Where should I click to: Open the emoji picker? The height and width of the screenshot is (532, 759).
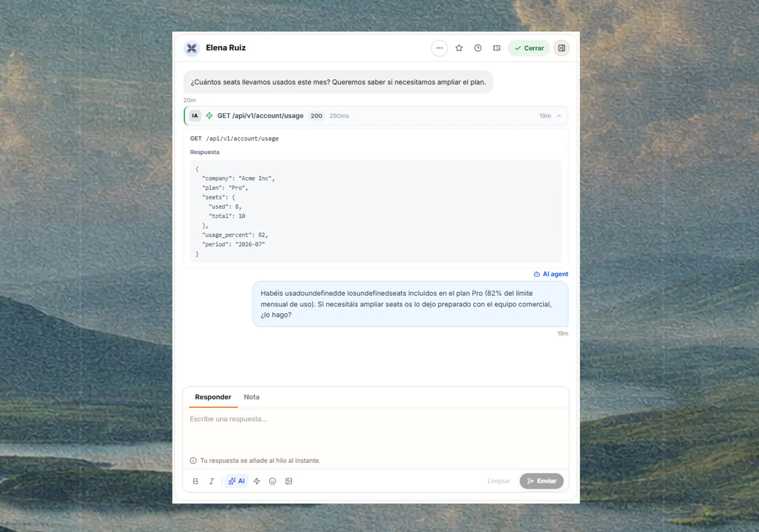coord(272,481)
